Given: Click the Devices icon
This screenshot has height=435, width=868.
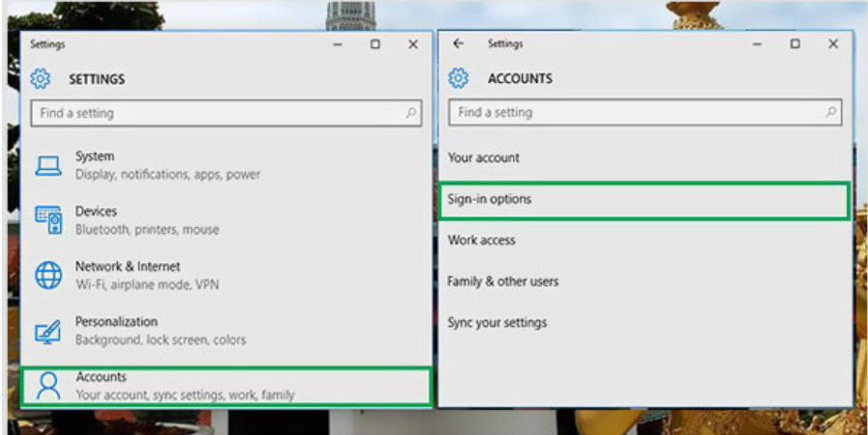Looking at the screenshot, I should [48, 220].
